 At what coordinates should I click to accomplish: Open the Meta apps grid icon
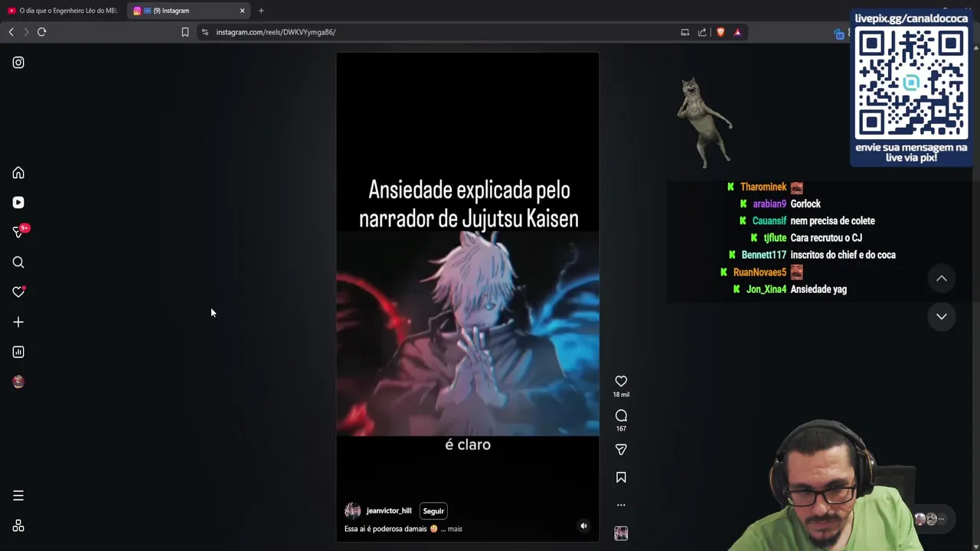pyautogui.click(x=18, y=527)
